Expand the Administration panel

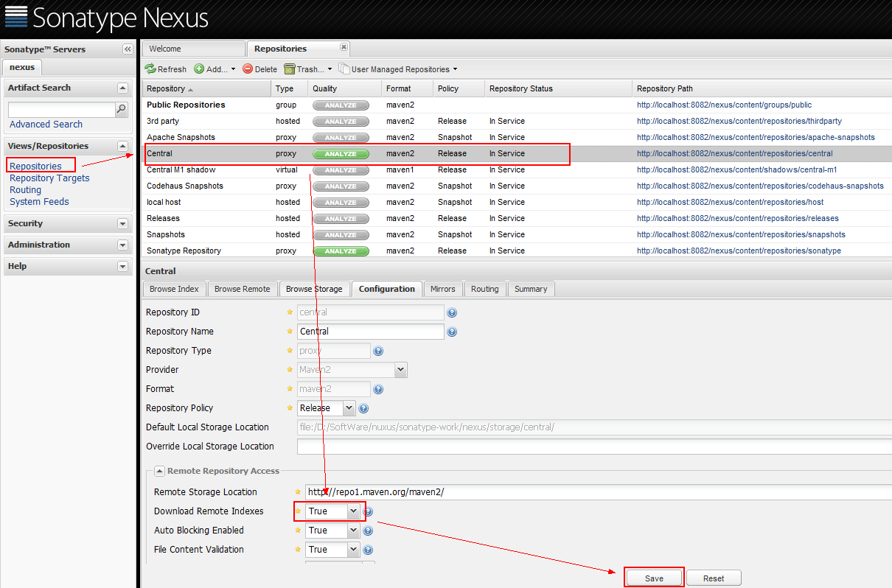pyautogui.click(x=122, y=245)
